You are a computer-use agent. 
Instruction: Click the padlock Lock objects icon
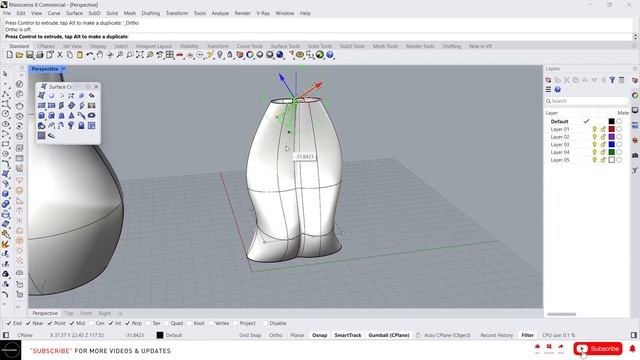pyautogui.click(x=230, y=55)
